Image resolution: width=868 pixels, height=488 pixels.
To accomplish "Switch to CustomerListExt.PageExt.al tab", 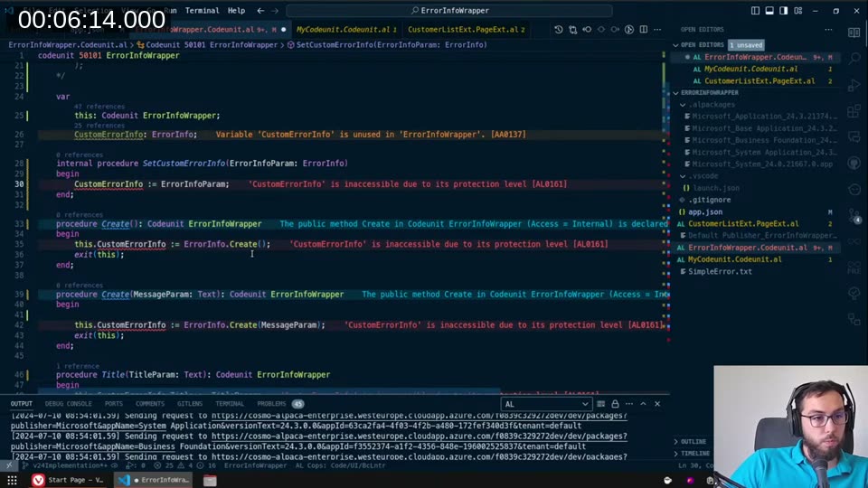I will pyautogui.click(x=466, y=29).
